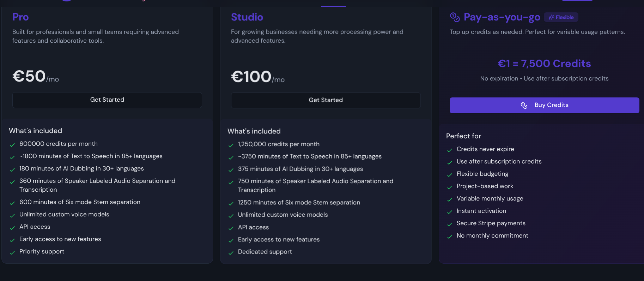Click the checkmark next to Priority support
This screenshot has height=281, width=644.
12,252
